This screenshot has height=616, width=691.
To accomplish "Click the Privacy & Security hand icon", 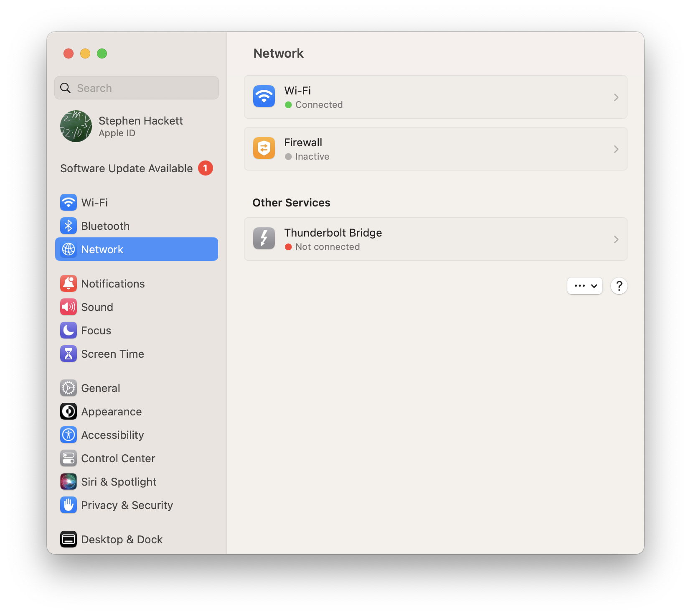I will pos(69,505).
